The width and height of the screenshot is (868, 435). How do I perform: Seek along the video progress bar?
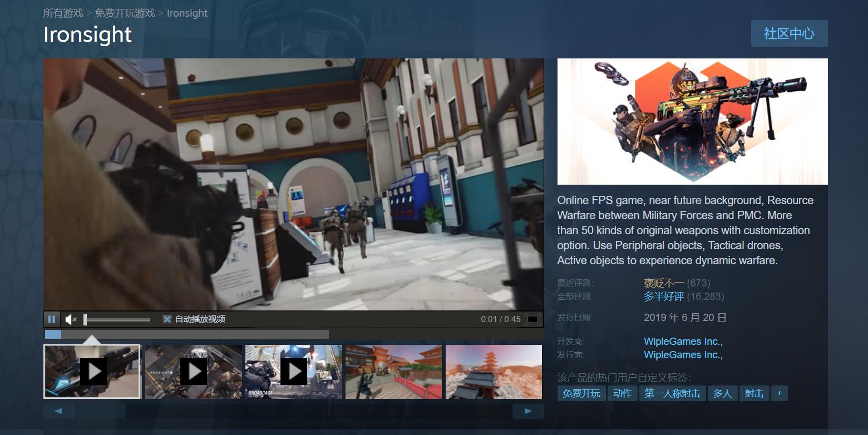tap(294, 334)
